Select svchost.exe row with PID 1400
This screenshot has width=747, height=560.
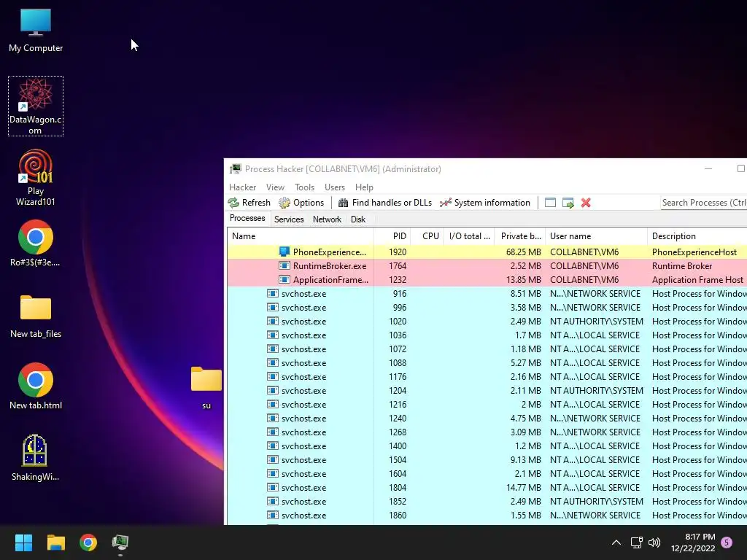487,446
